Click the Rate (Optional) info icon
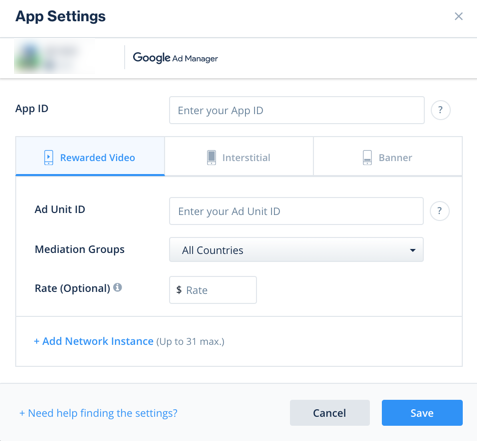Screen dimensions: 477x441 [117, 287]
